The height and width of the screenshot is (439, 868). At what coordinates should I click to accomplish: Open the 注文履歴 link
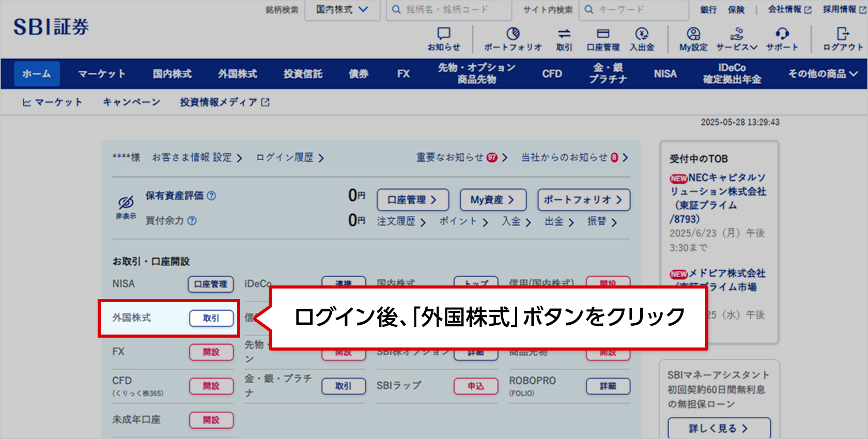401,222
